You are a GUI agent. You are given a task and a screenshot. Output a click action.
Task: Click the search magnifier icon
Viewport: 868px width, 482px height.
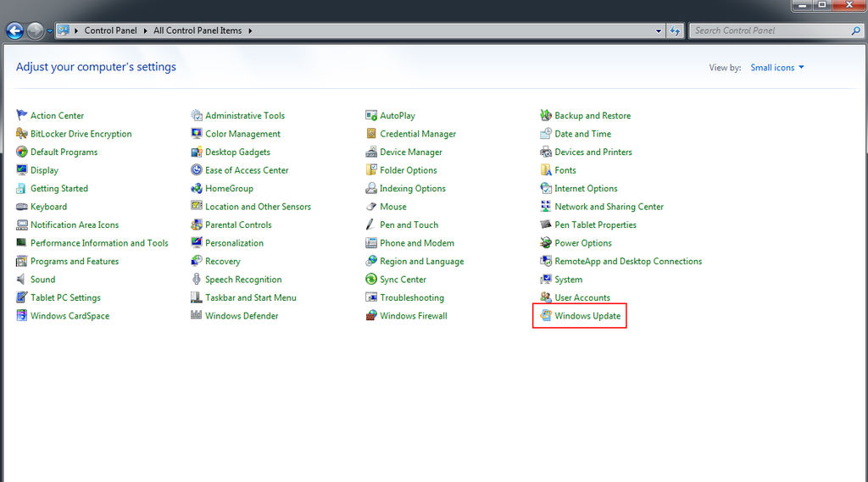(856, 31)
